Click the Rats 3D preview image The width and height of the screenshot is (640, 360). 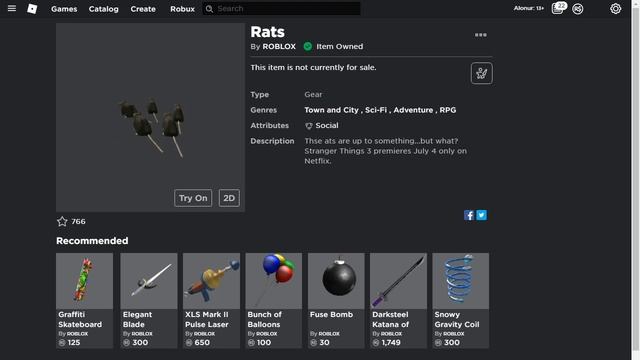[x=150, y=118]
